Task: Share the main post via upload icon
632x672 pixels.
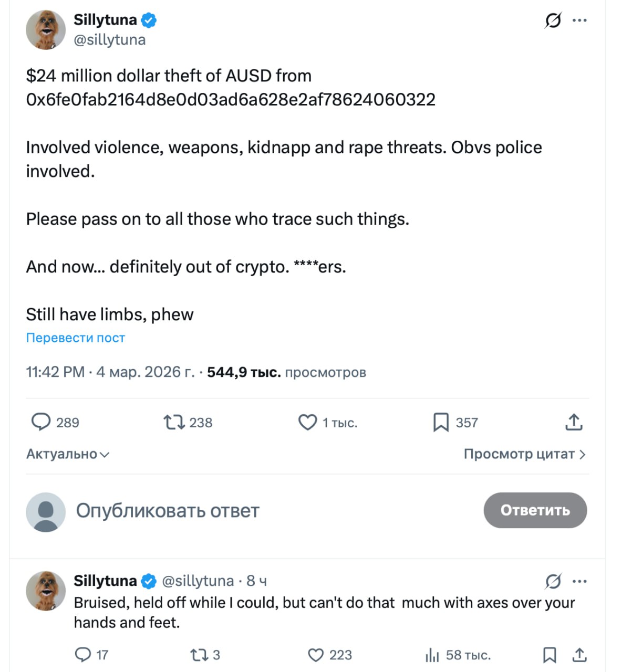Action: 574,422
